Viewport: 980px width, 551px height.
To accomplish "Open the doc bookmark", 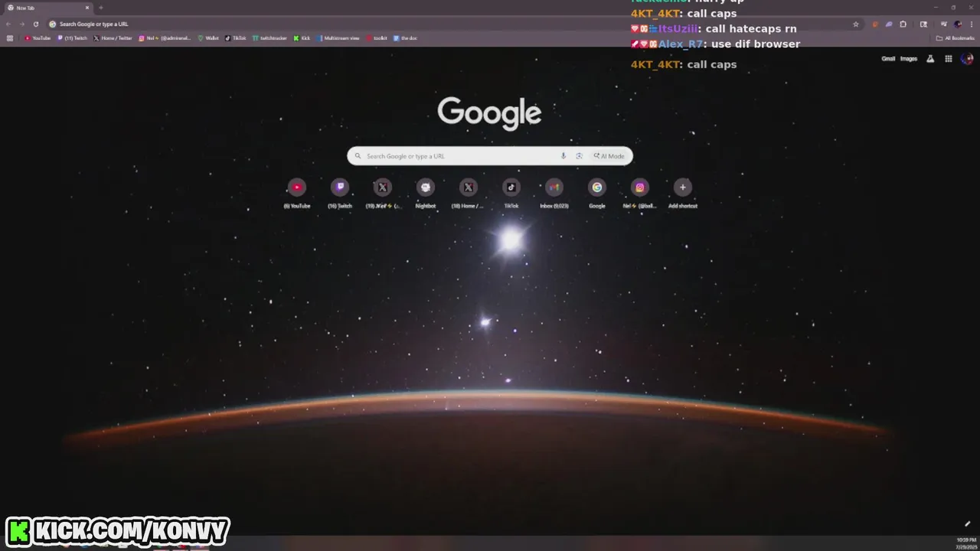I will (x=405, y=37).
